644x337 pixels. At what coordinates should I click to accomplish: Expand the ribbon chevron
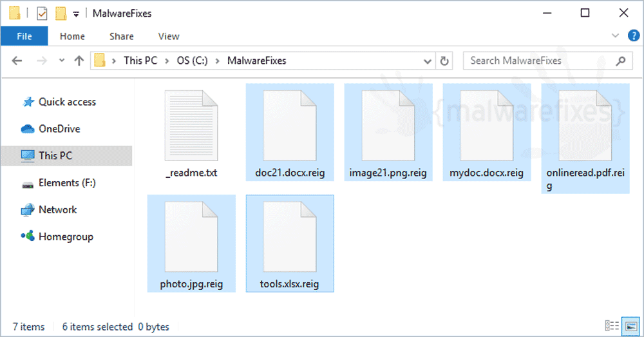[x=615, y=35]
